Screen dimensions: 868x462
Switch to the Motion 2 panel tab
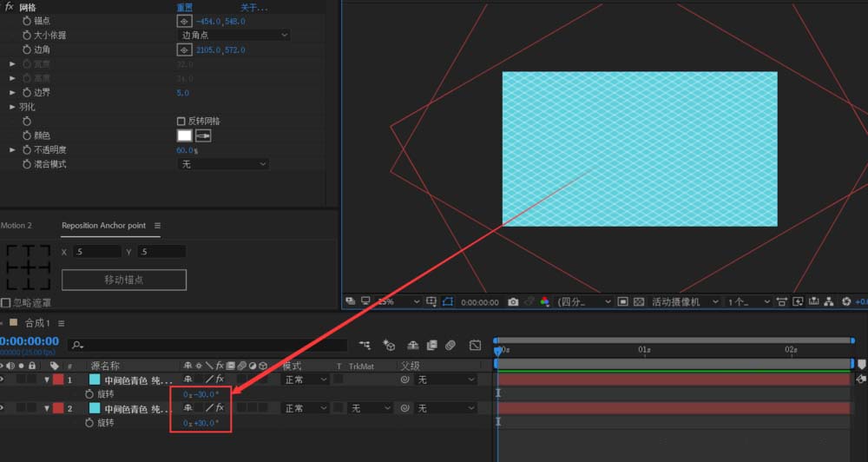click(16, 226)
